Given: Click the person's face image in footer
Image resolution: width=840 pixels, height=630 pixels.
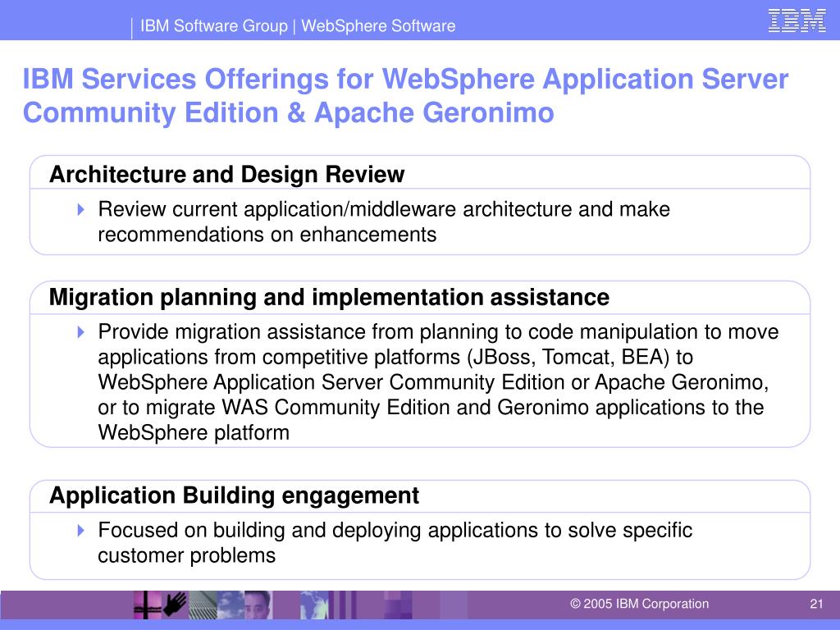Looking at the screenshot, I should pyautogui.click(x=258, y=605).
